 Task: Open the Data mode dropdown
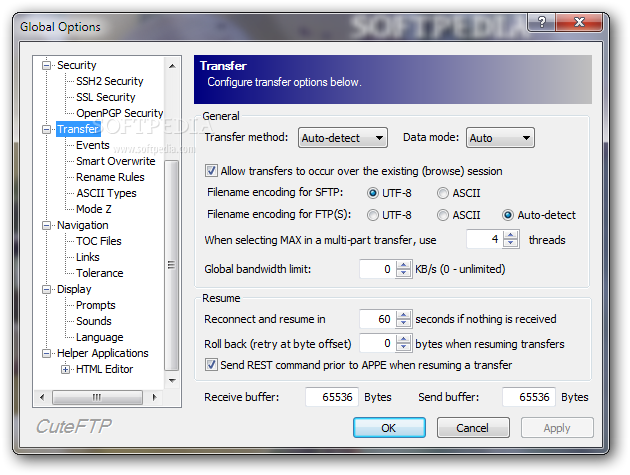(500, 138)
